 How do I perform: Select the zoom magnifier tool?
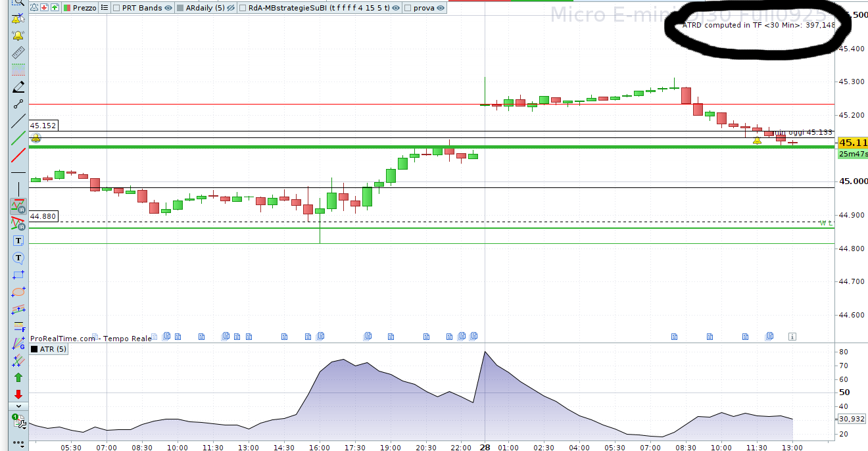coord(18,3)
